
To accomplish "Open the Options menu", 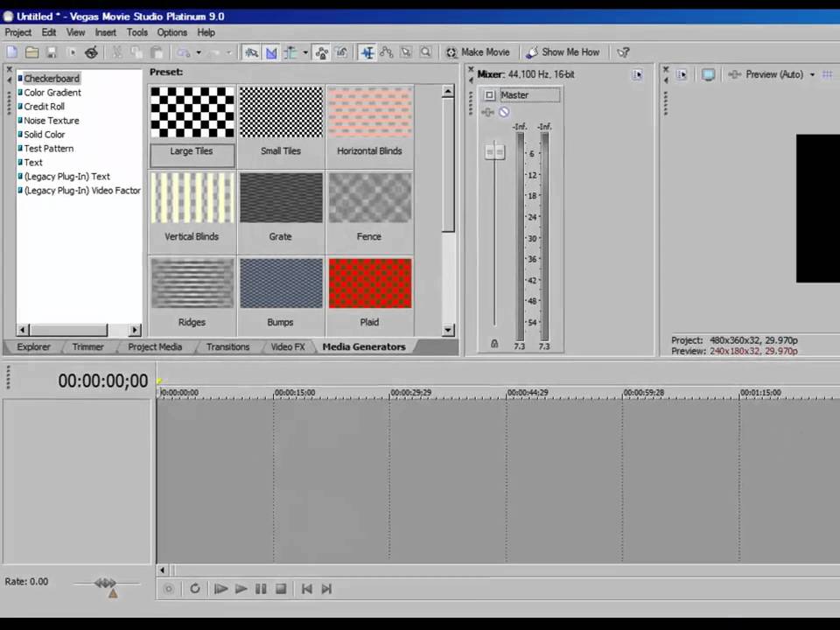I will click(x=172, y=32).
